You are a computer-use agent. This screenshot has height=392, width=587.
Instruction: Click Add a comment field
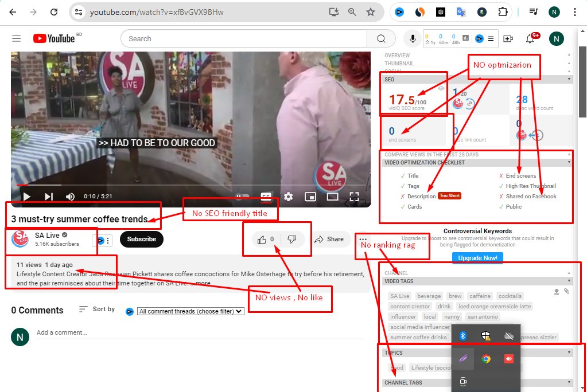[x=200, y=332]
